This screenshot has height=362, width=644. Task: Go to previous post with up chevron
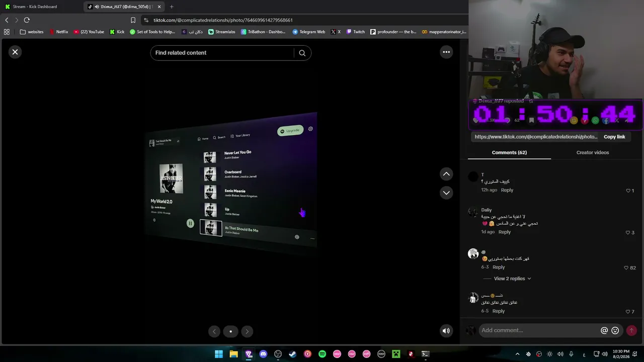(446, 174)
